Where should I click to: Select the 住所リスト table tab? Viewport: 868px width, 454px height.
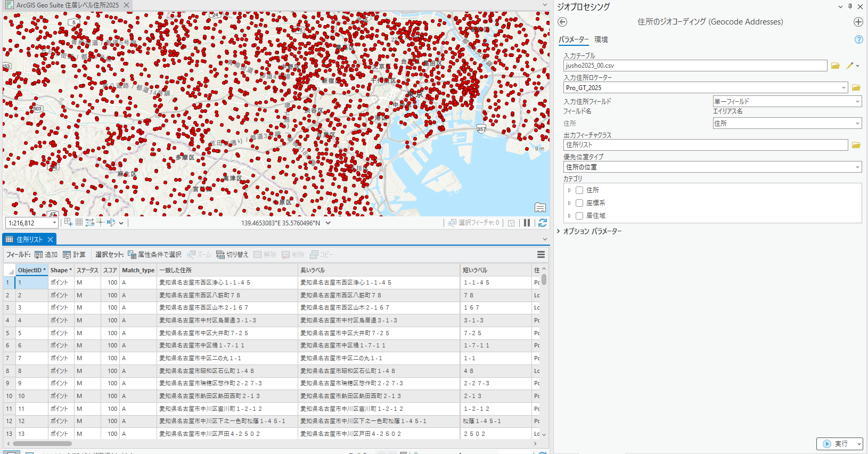pyautogui.click(x=29, y=240)
